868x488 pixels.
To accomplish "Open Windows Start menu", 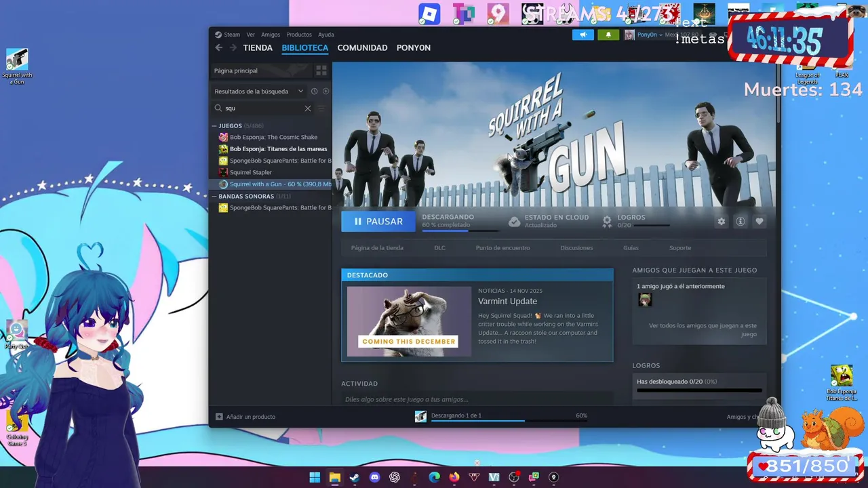I will pos(315,477).
